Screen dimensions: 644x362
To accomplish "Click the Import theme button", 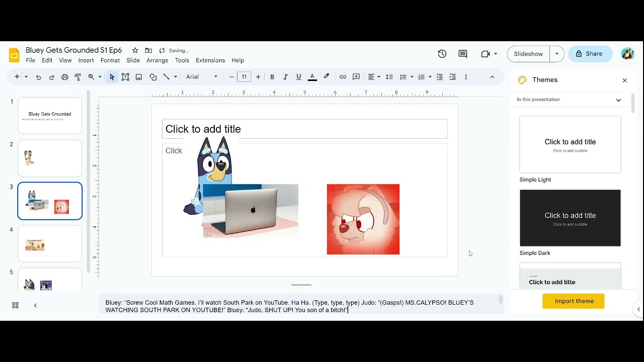I will (574, 301).
